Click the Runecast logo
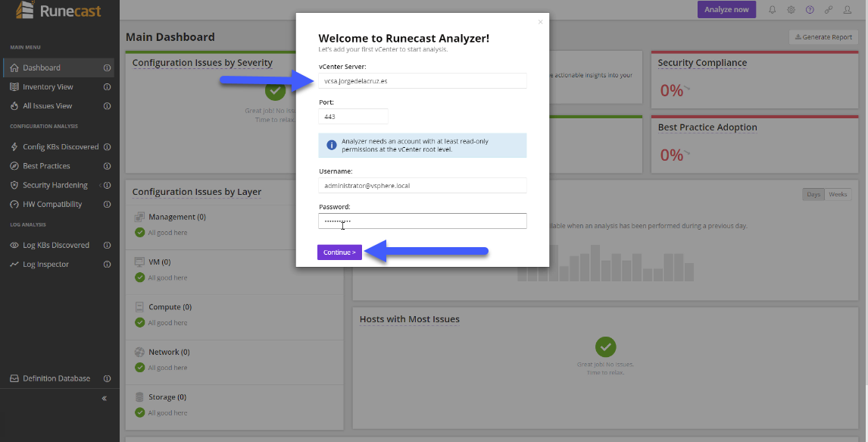This screenshot has width=868, height=442. 58,9
